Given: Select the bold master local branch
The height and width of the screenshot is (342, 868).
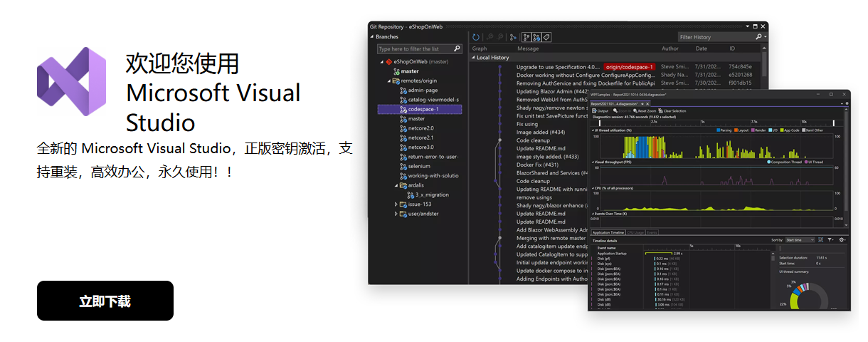Looking at the screenshot, I should coord(410,71).
